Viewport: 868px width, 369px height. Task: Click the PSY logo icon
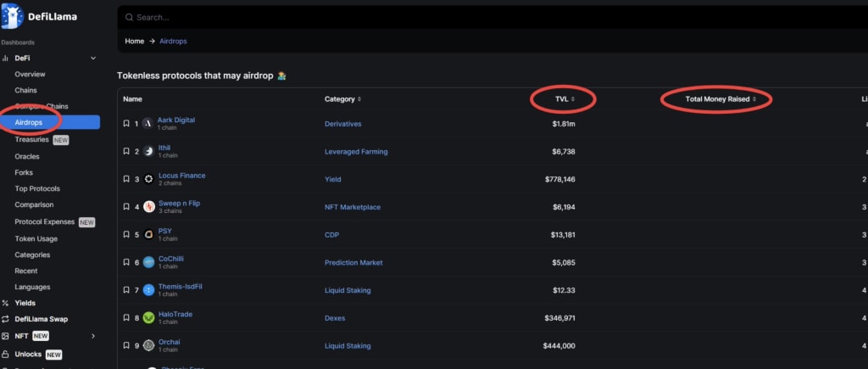148,234
